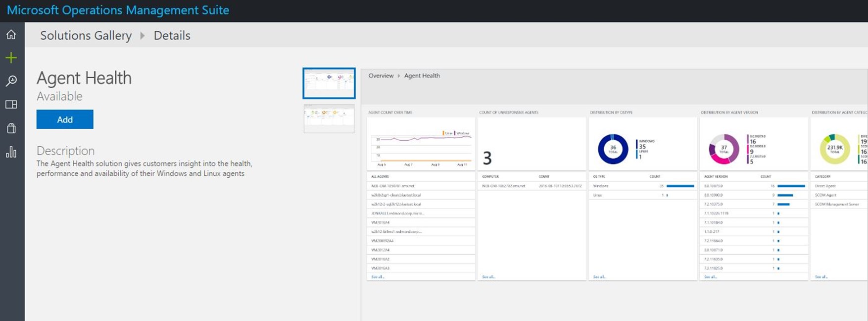The image size is (868, 321).
Task: Open the Usage bar chart icon
Action: (11, 152)
